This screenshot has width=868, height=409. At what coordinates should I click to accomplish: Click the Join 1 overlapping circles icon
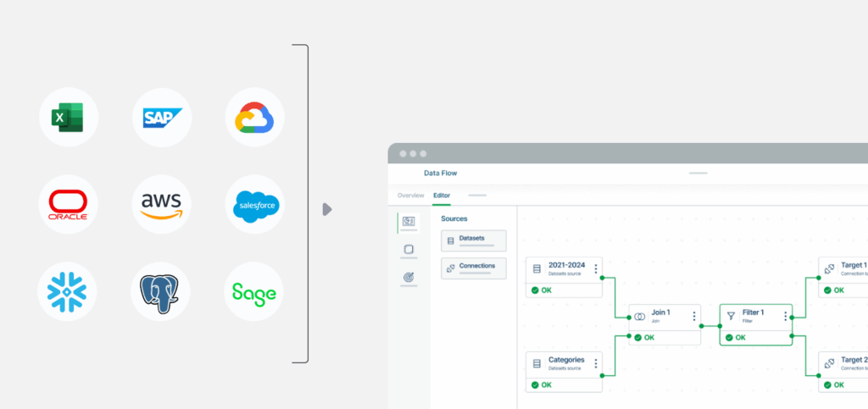[639, 316]
